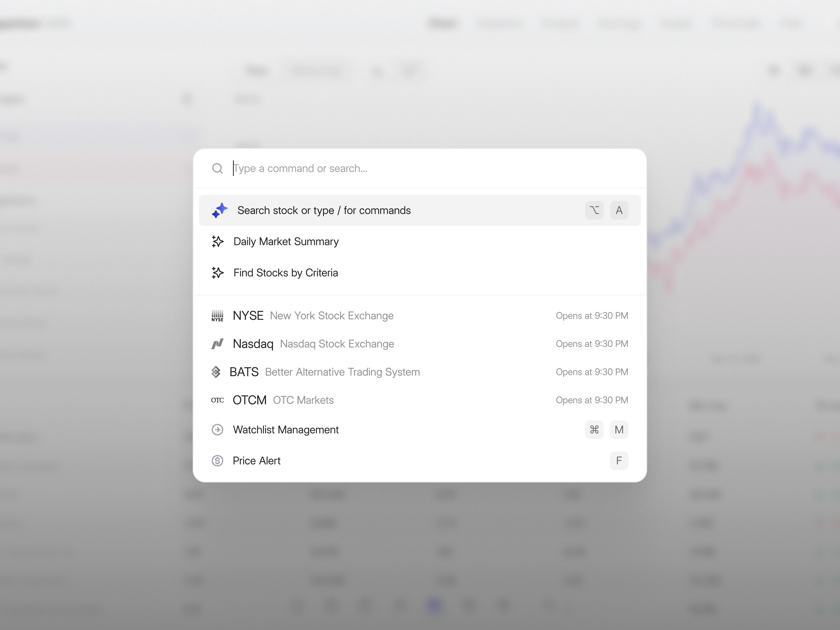Screen dimensions: 840x630
Task: Click NYSE Opens at 9:30 PM status
Action: pos(592,316)
